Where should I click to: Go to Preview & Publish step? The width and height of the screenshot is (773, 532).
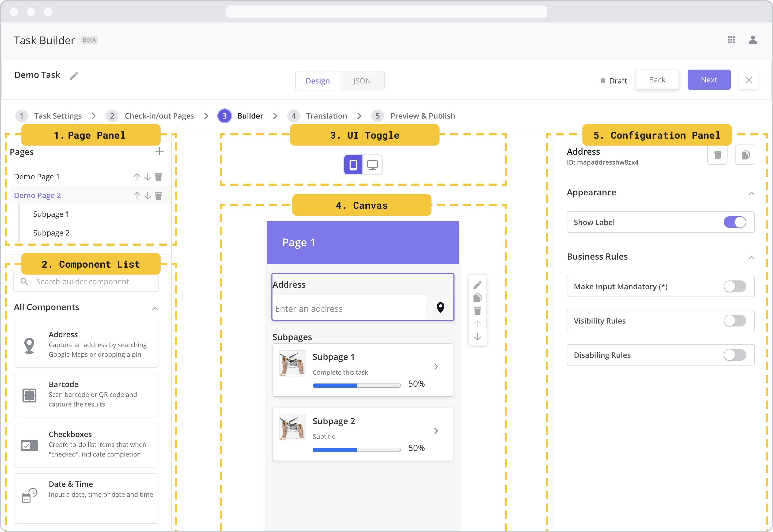pyautogui.click(x=413, y=116)
